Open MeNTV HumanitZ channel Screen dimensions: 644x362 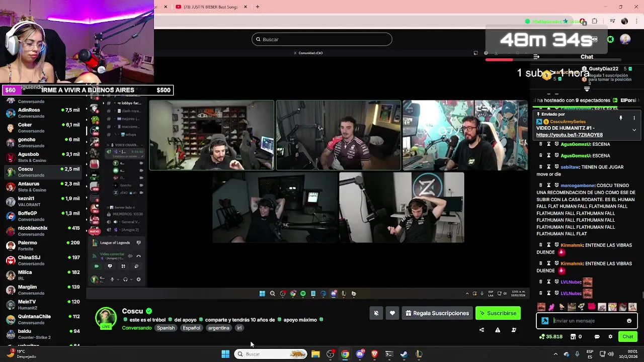coord(43,305)
